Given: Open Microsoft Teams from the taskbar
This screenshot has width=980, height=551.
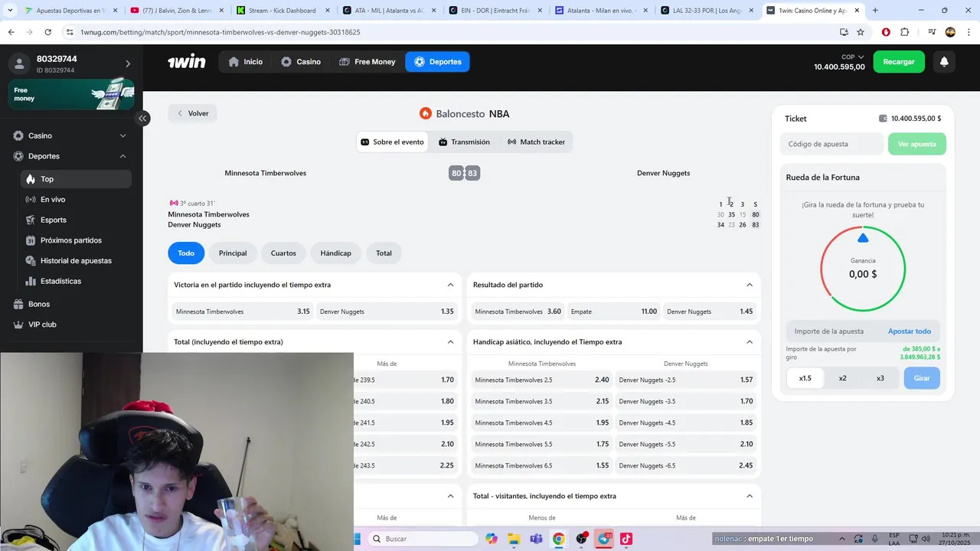Looking at the screenshot, I should 536,539.
